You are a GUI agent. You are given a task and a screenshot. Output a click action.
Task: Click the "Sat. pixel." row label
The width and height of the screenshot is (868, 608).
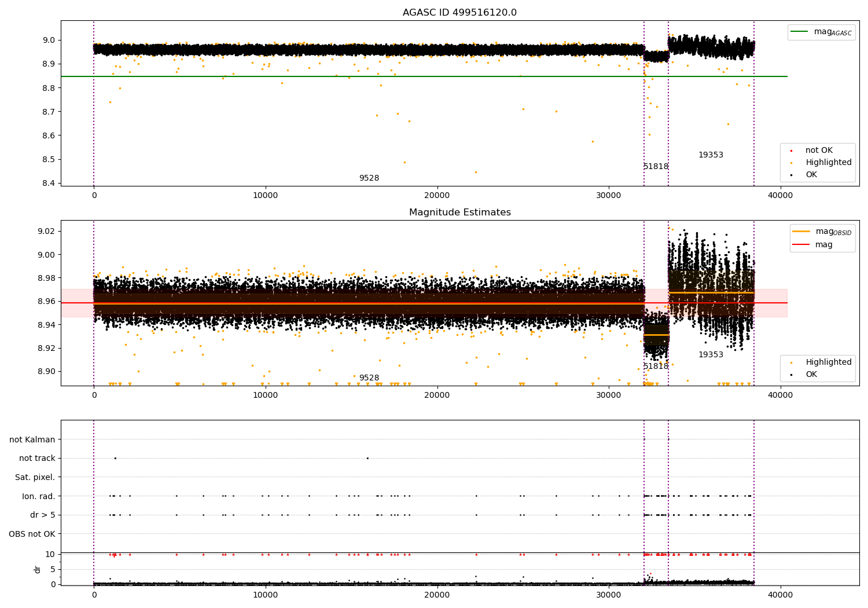point(35,478)
